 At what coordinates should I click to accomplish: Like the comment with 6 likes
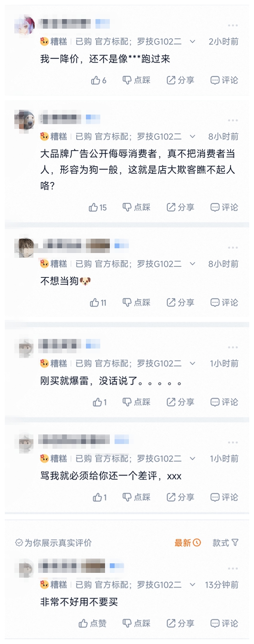[x=99, y=80]
